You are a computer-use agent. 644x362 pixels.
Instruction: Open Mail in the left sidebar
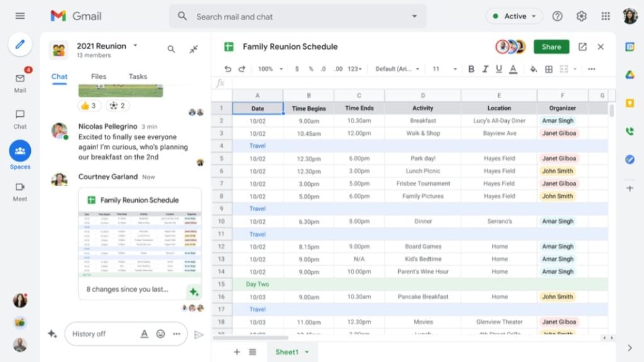(20, 82)
